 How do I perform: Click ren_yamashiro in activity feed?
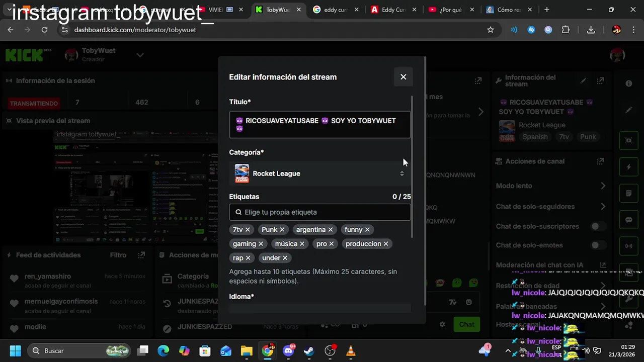(48, 277)
